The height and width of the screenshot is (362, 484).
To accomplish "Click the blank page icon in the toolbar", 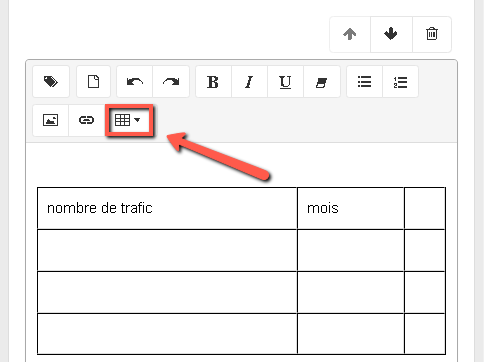I will [x=93, y=82].
